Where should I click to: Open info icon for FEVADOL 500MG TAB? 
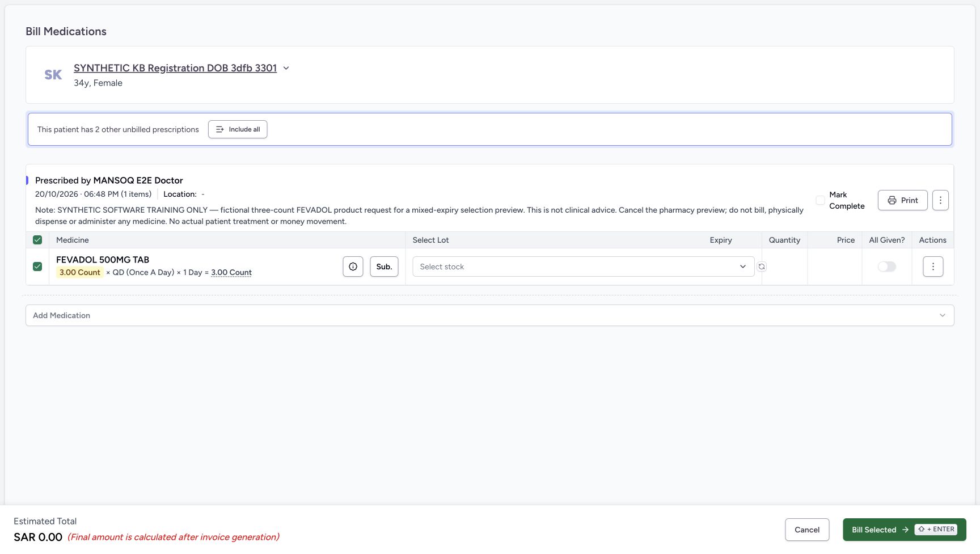tap(353, 267)
